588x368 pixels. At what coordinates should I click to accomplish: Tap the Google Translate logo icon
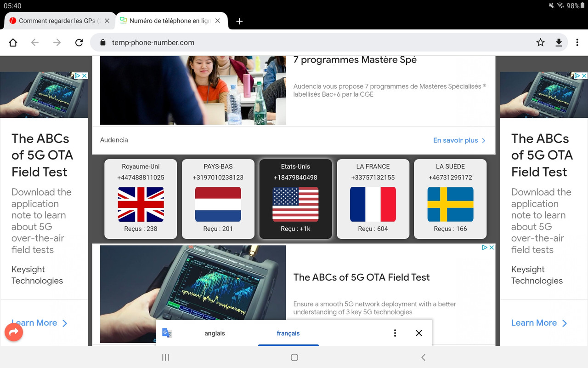tap(167, 333)
